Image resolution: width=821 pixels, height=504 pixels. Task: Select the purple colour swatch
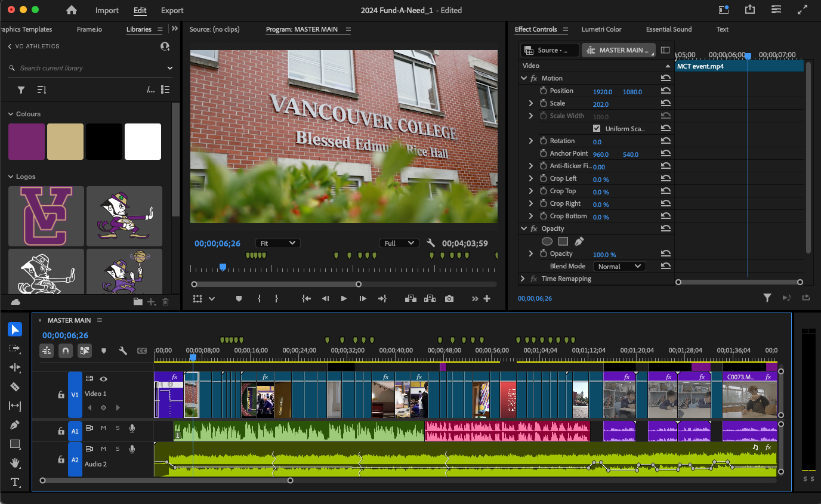point(26,141)
